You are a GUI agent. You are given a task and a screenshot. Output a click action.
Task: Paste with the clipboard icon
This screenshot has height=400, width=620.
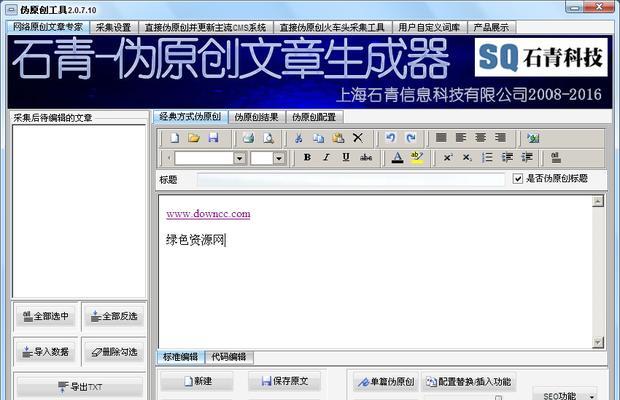click(338, 138)
